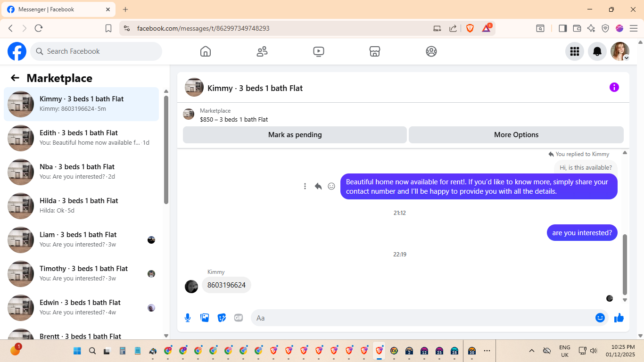The image size is (644, 362).
Task: Open the Nba conversation
Action: click(81, 172)
